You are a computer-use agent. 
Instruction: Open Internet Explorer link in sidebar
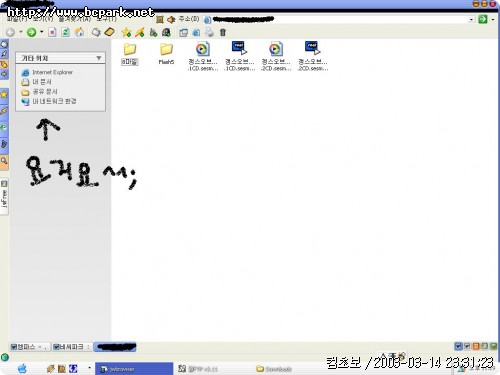52,72
